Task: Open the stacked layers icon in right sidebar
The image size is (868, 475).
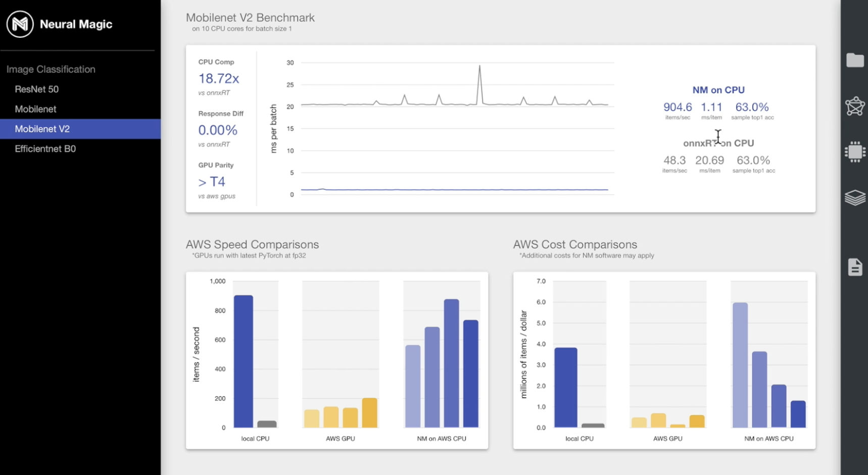Action: pyautogui.click(x=855, y=198)
